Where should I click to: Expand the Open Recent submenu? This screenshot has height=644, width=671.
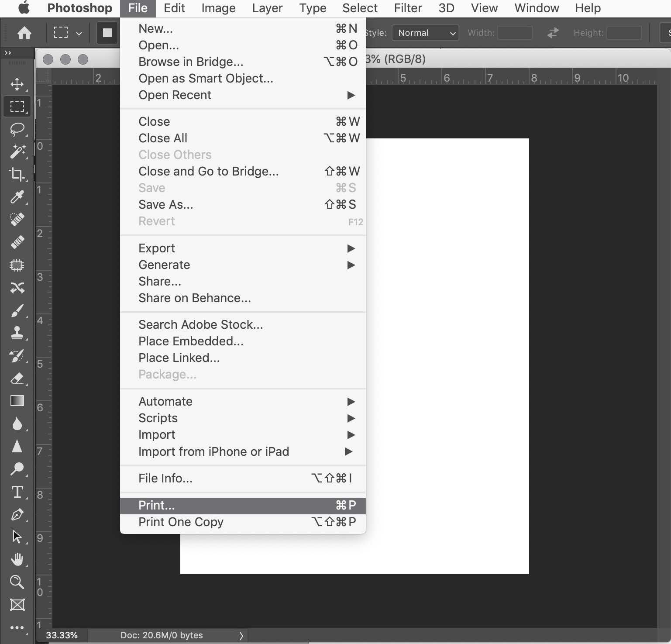pos(243,95)
